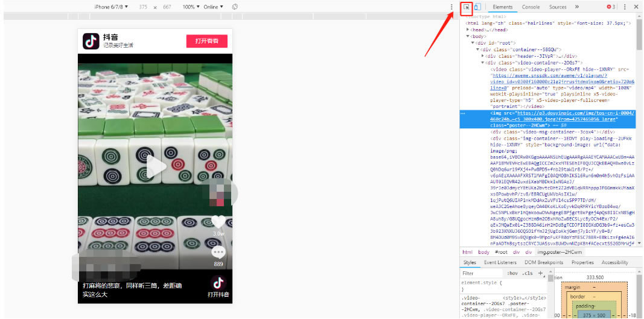Open the Accessibility tab
This screenshot has width=644, height=319.
point(614,262)
